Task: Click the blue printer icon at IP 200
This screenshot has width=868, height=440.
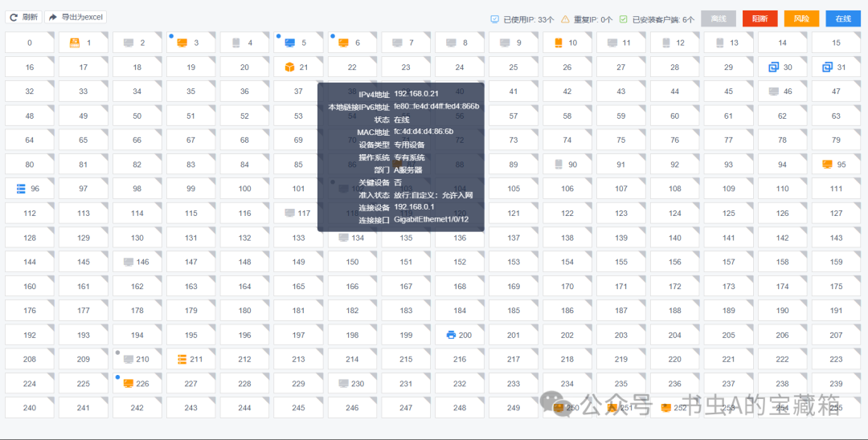Action: [x=451, y=335]
